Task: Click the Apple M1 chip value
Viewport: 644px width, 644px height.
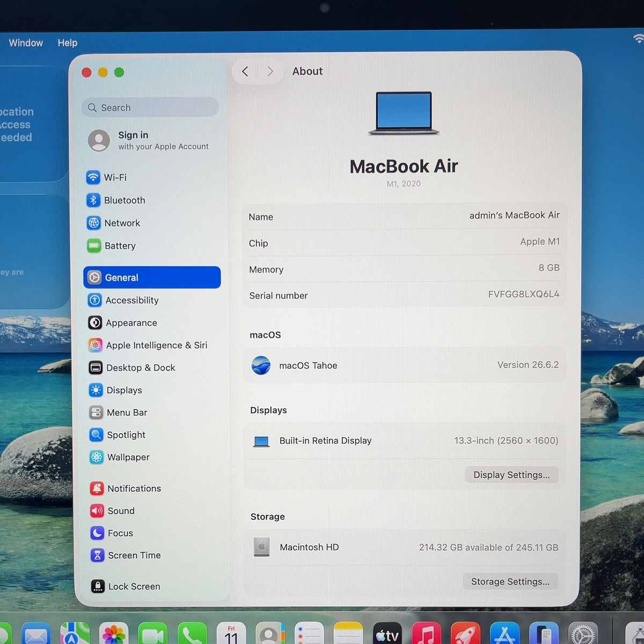Action: 540,241
